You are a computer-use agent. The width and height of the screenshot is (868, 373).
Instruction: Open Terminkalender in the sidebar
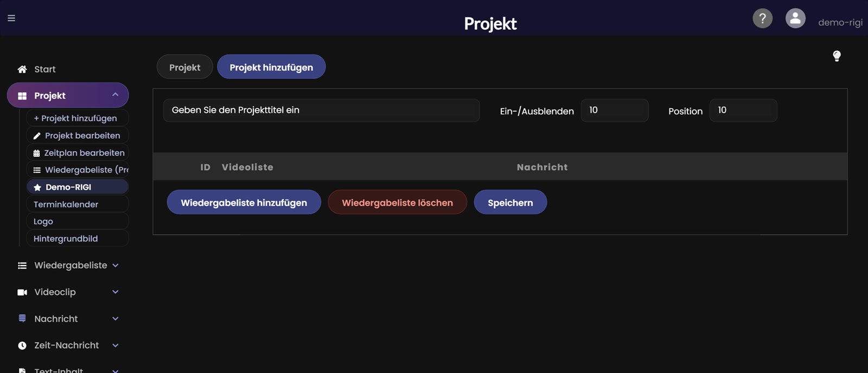(77, 204)
